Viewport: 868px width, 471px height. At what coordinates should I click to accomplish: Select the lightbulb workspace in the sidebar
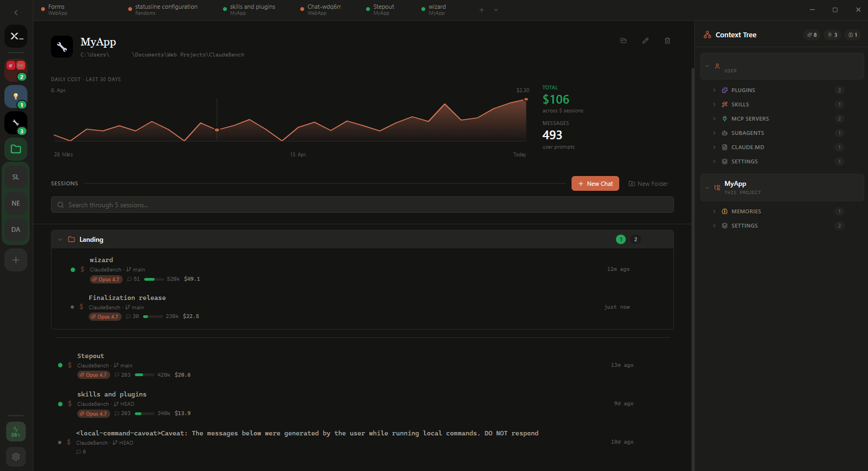[x=16, y=97]
